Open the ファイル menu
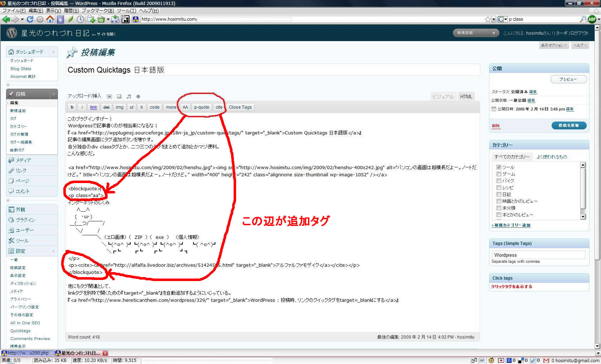601x364 pixels. click(14, 10)
